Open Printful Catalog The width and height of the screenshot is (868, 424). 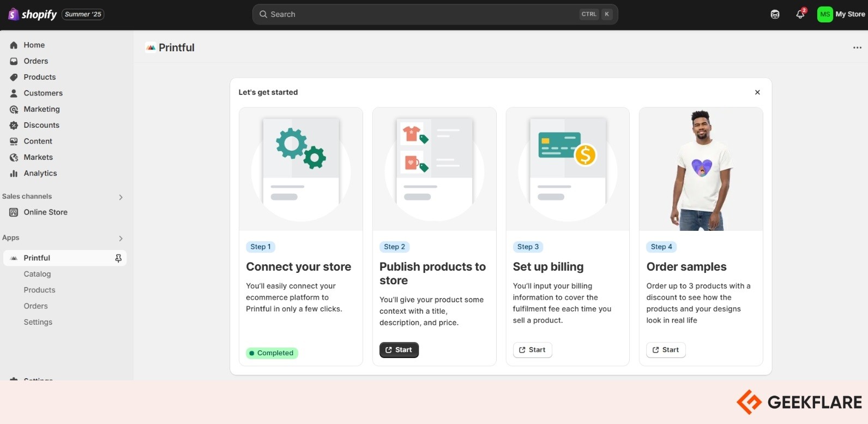(37, 274)
